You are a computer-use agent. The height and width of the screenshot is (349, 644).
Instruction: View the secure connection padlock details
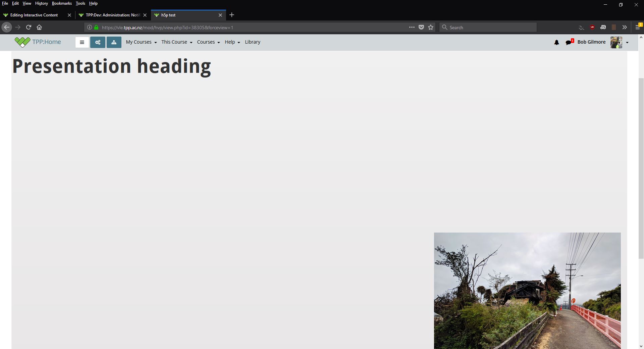(96, 27)
